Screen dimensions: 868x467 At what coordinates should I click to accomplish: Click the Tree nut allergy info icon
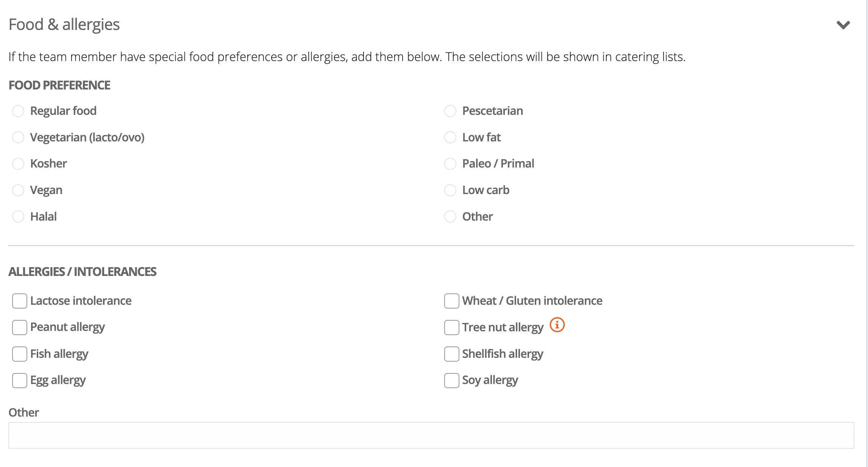point(557,325)
